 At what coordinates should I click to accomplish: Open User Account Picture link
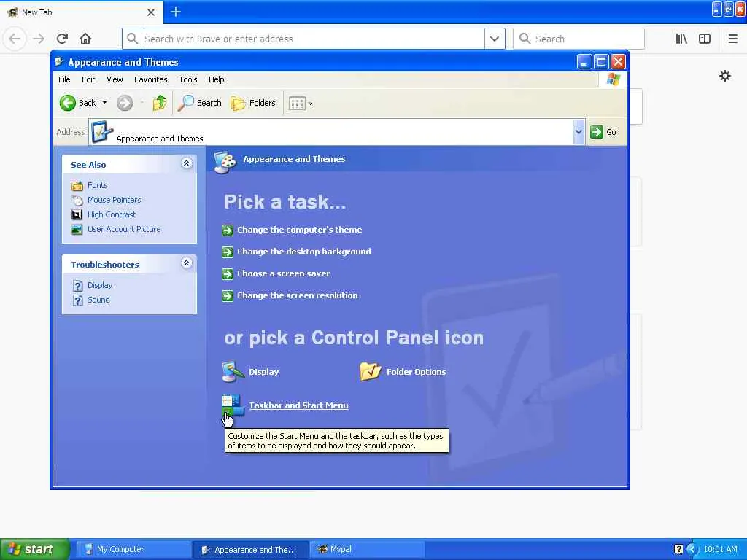(124, 229)
